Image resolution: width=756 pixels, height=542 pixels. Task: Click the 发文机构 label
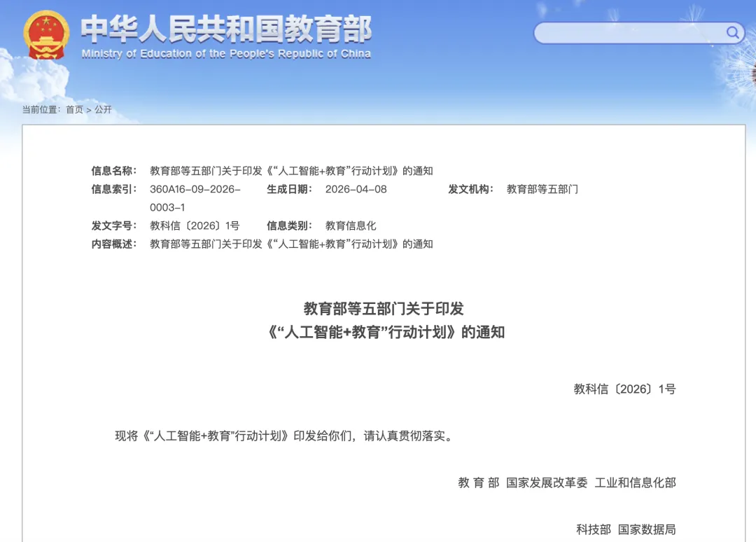(470, 189)
